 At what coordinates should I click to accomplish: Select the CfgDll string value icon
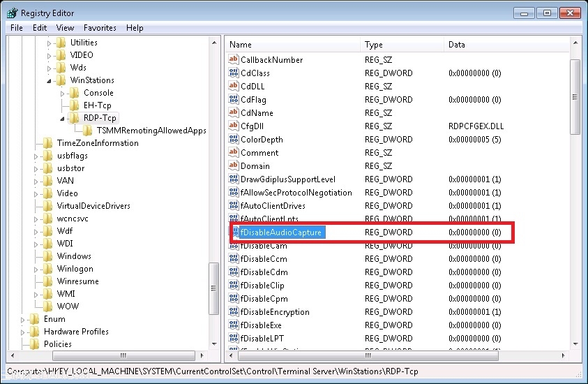tap(234, 126)
